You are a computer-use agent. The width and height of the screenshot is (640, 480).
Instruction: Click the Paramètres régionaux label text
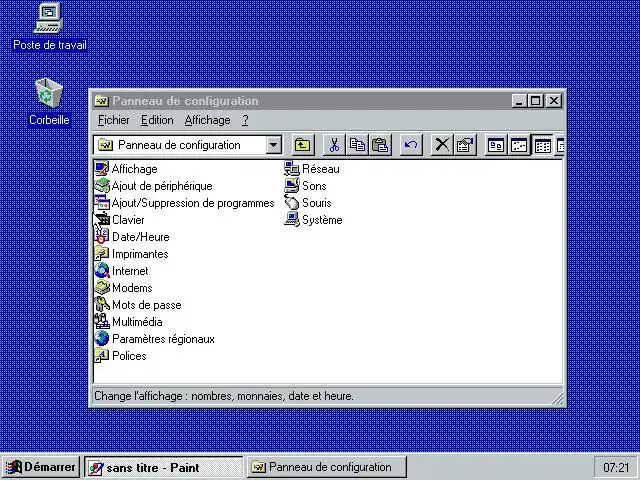coord(163,339)
